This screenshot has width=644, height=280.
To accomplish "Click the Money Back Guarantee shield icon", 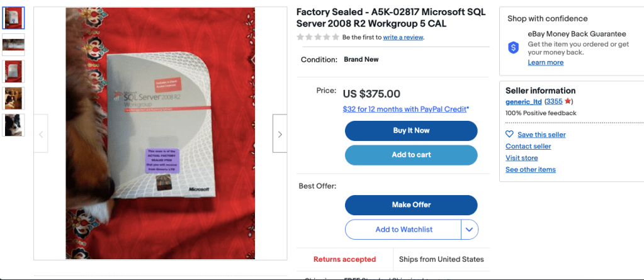I will [x=514, y=47].
